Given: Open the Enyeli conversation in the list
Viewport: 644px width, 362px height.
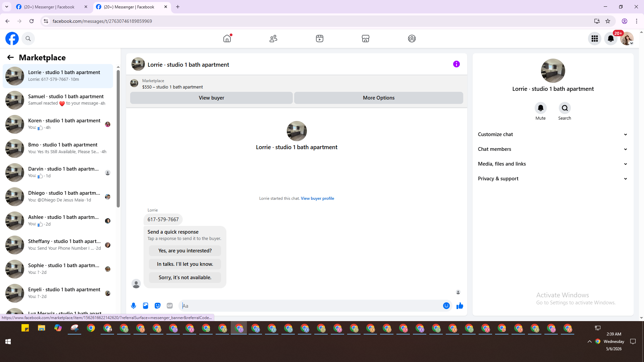Looking at the screenshot, I should [58, 293].
